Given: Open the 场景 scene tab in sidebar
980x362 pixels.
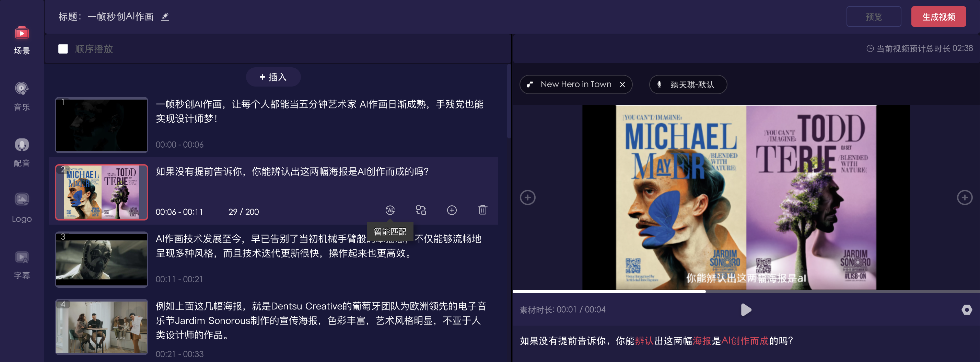Looking at the screenshot, I should tap(22, 40).
